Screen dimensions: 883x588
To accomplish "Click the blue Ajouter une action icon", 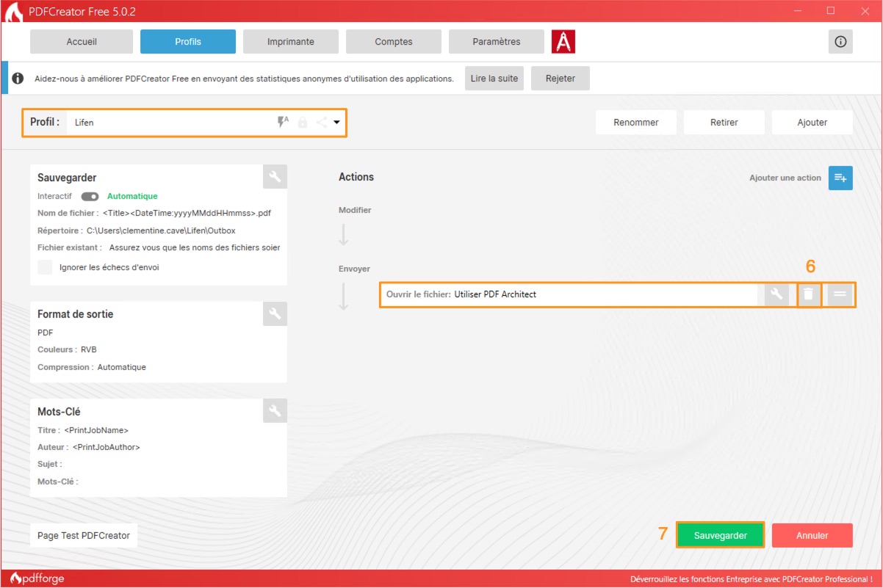I will [840, 178].
